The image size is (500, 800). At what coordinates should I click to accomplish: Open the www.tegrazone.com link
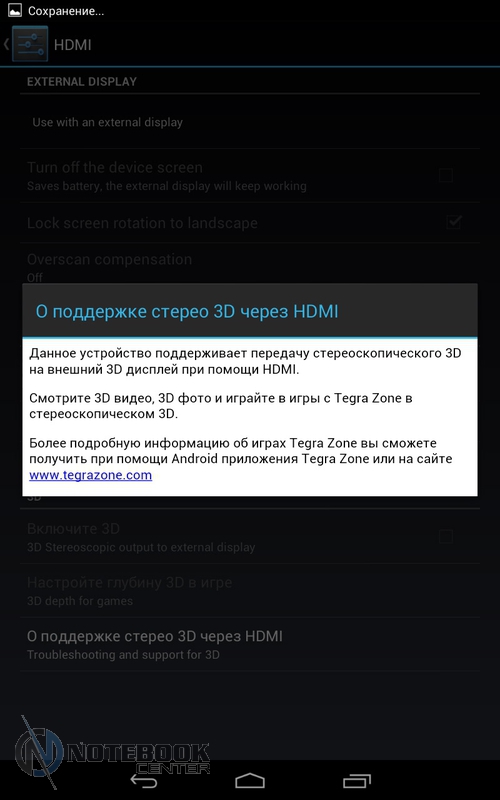click(90, 475)
